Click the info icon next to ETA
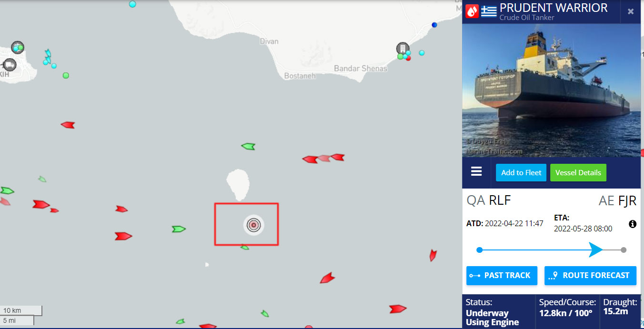644x329 pixels. [633, 224]
